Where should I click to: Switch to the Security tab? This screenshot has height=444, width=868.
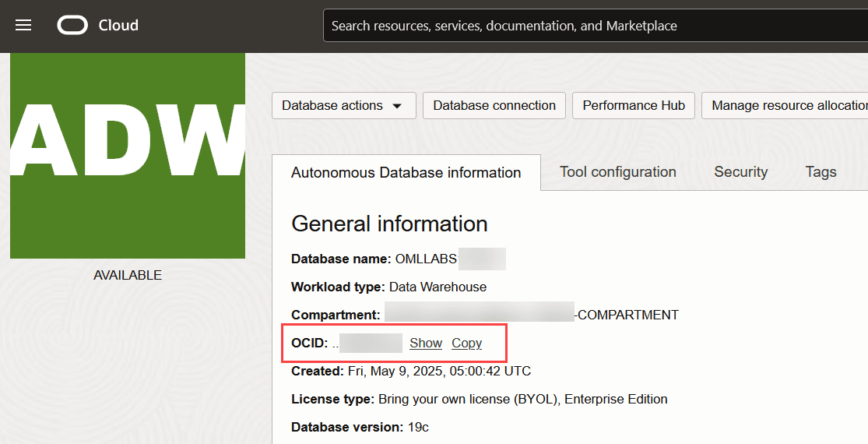740,172
